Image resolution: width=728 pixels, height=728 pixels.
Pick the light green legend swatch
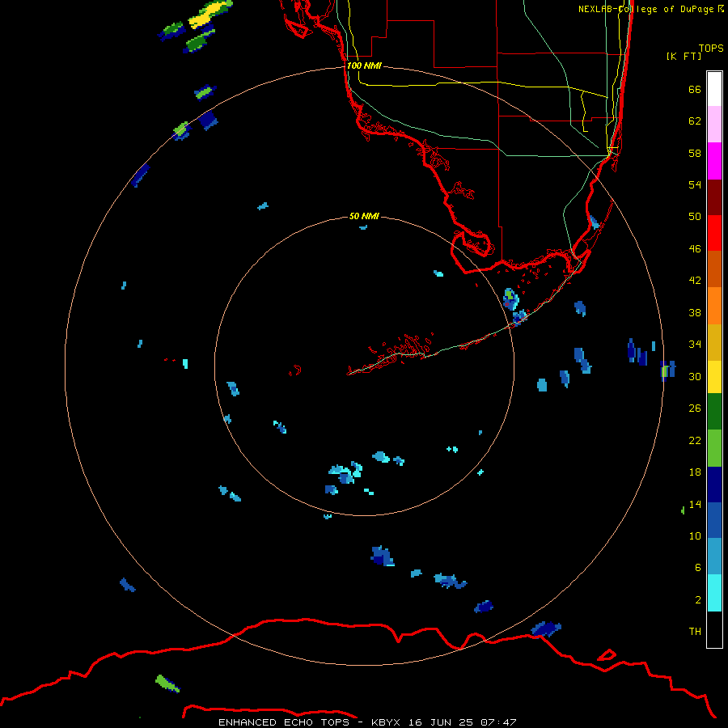click(x=714, y=447)
